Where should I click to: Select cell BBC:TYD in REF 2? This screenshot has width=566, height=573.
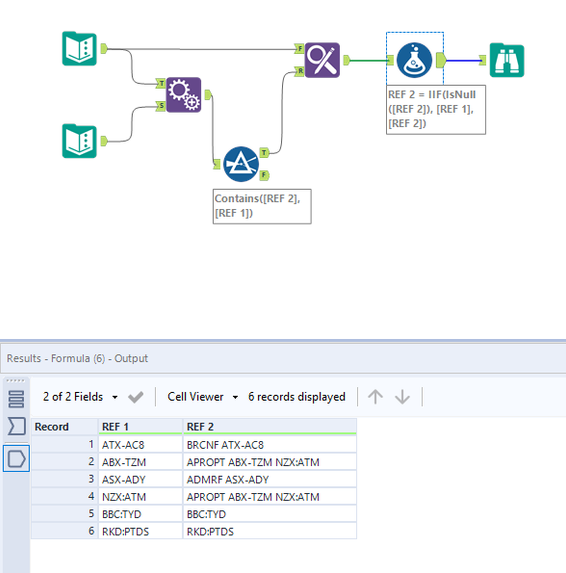pos(270,514)
